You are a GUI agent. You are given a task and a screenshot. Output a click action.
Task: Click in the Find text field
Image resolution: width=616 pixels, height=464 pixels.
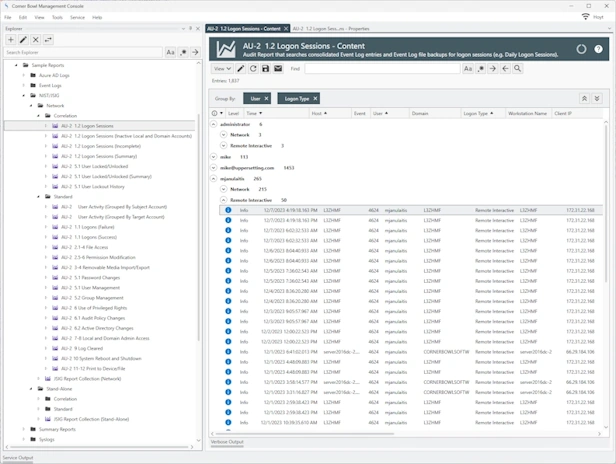(382, 68)
